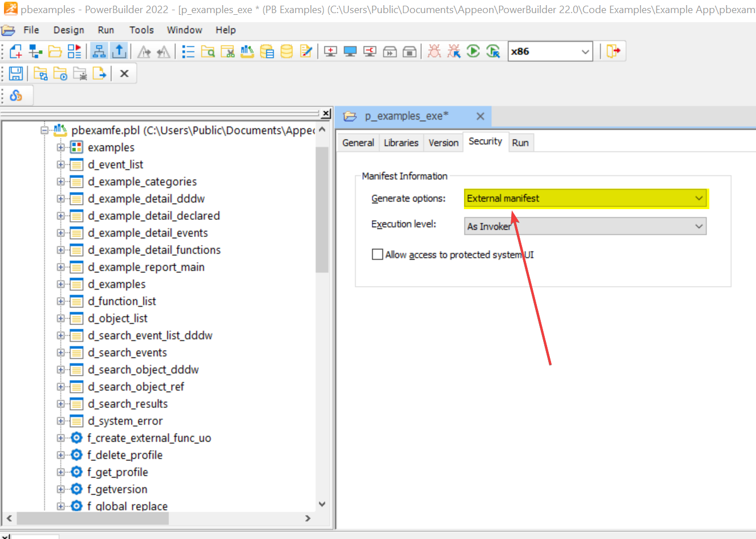Expand the d_event_list tree node
This screenshot has height=539, width=756.
(x=60, y=165)
